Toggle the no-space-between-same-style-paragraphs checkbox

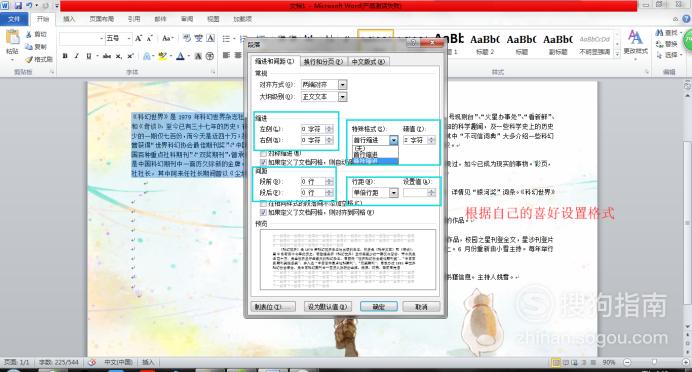[263, 203]
